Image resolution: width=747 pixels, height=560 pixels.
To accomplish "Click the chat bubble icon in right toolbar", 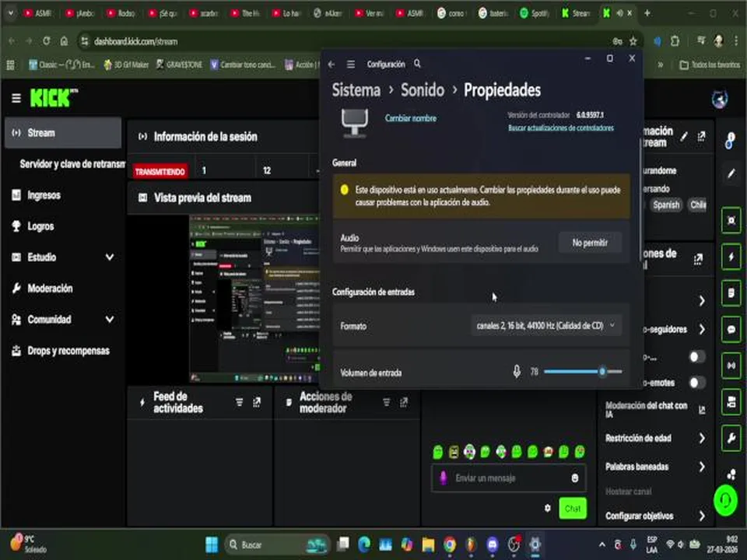I will [731, 330].
